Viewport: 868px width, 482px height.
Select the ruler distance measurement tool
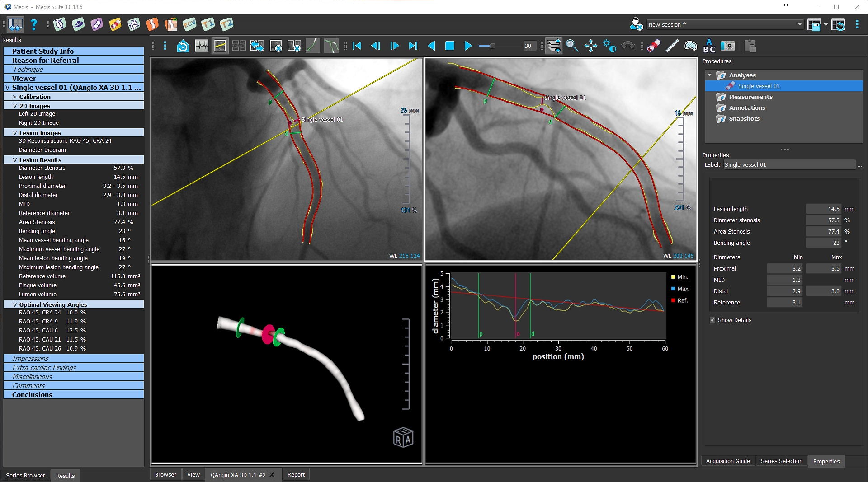click(672, 46)
